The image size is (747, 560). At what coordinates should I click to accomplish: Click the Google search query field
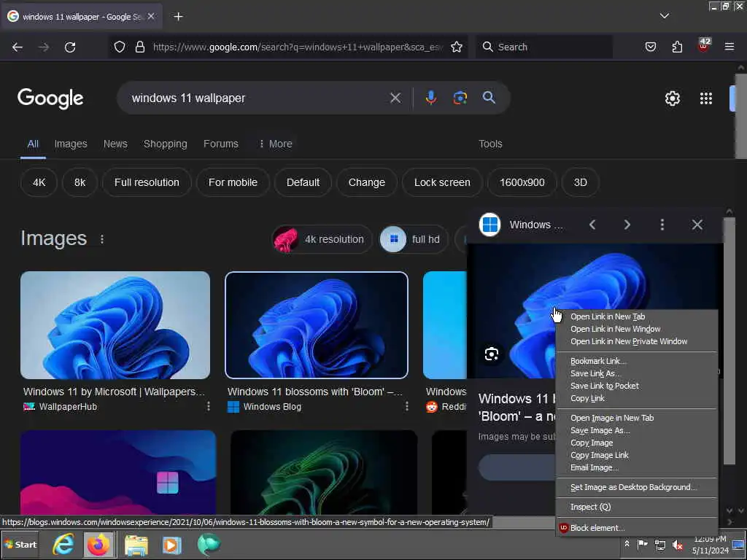[x=258, y=98]
